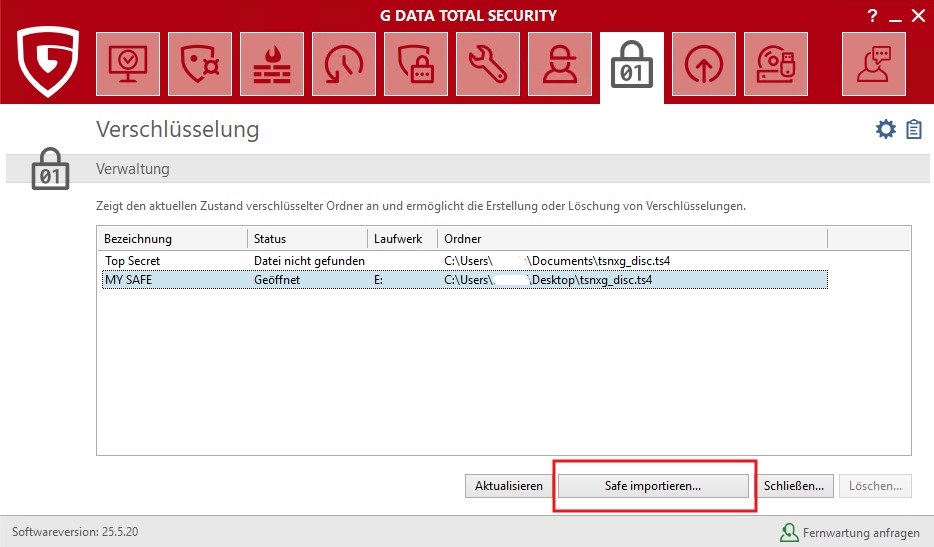Select the Encryption padlock 01 tab

click(x=632, y=66)
